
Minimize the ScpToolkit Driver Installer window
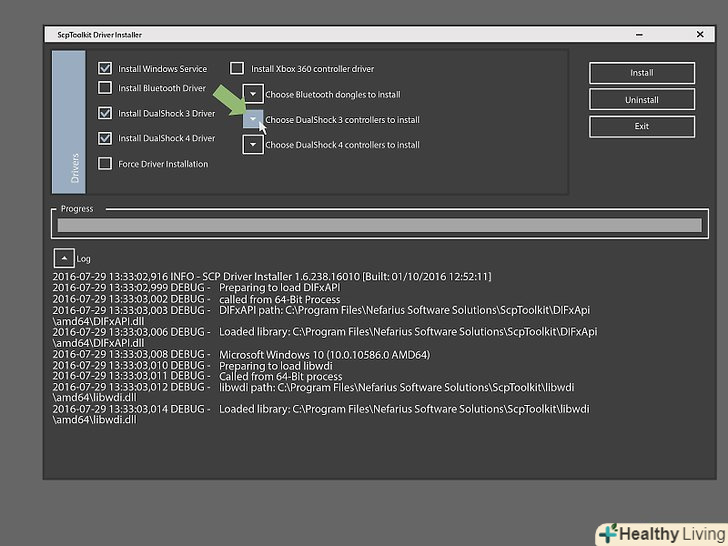[x=639, y=34]
